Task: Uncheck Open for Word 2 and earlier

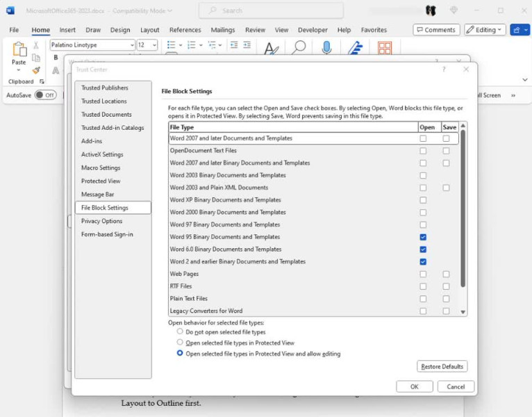Action: click(423, 262)
